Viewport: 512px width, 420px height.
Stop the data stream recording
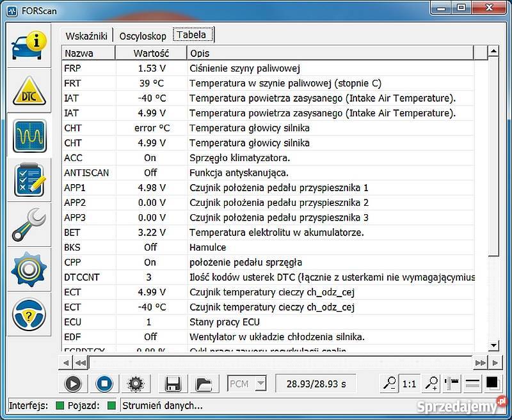(x=104, y=384)
